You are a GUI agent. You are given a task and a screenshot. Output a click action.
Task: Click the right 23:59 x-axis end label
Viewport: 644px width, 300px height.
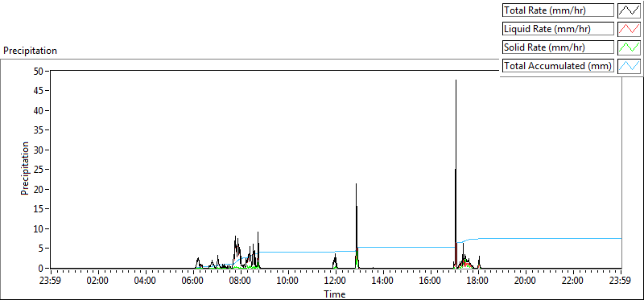pos(621,281)
